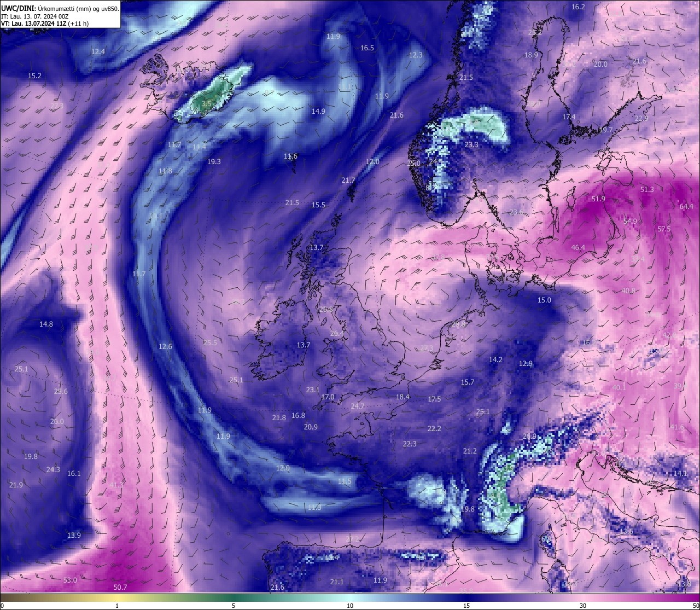Click the 41.6 value on the map
The height and width of the screenshot is (610, 700).
pos(677,427)
